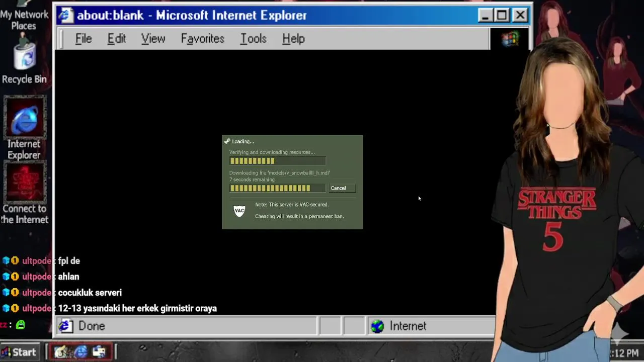Open the File menu

pos(84,39)
